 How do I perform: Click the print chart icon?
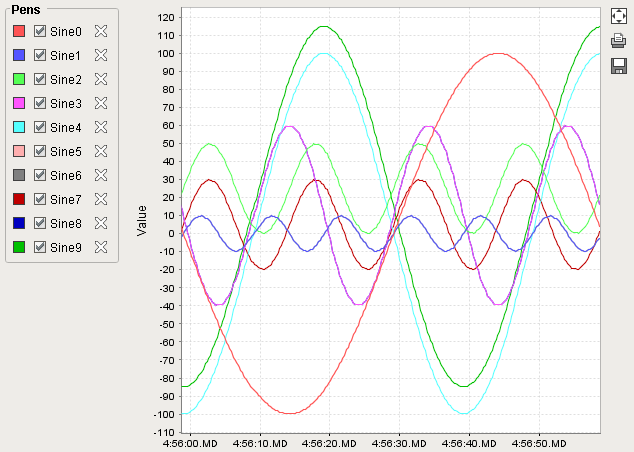point(619,41)
